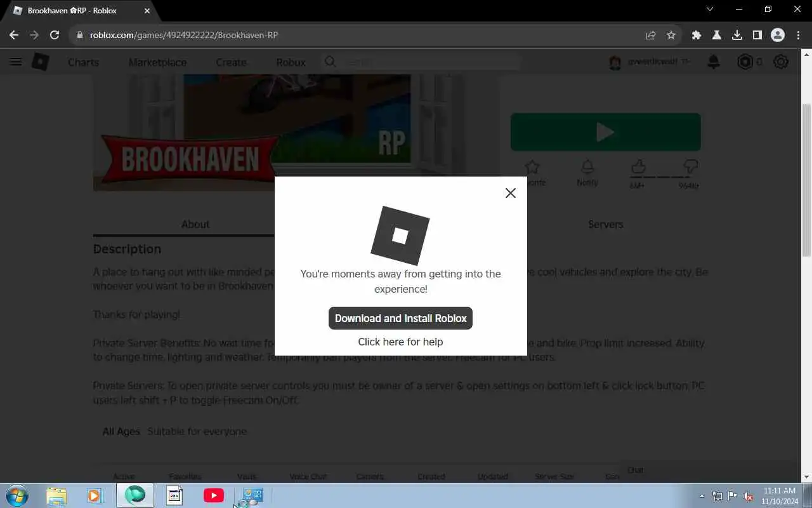Image resolution: width=812 pixels, height=508 pixels.
Task: Open Marketplace in Roblox navigation
Action: tap(157, 62)
